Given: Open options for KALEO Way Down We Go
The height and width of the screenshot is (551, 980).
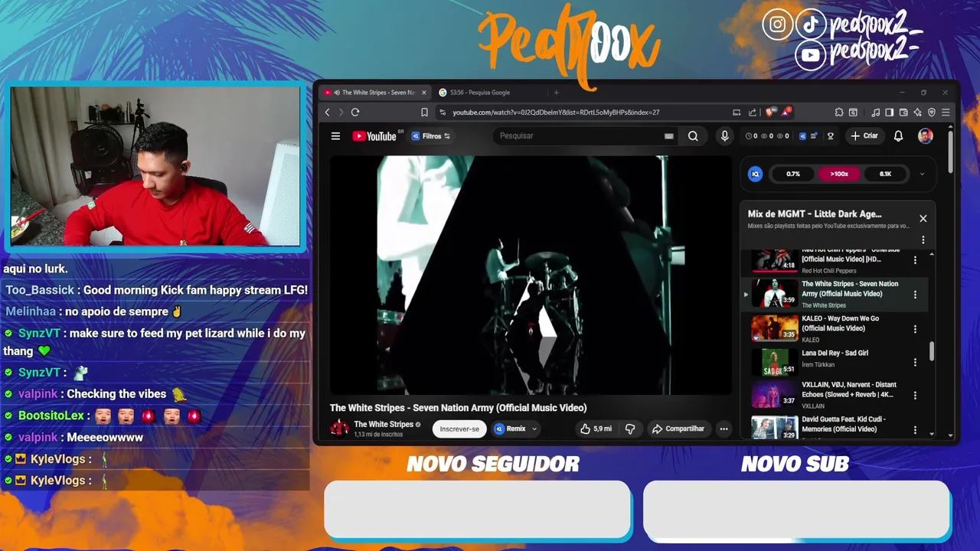Looking at the screenshot, I should tap(915, 329).
